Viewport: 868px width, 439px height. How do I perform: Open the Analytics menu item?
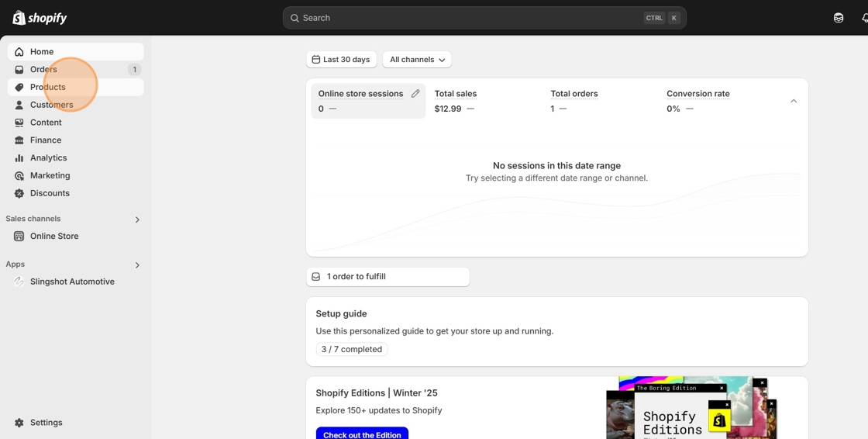click(76, 158)
